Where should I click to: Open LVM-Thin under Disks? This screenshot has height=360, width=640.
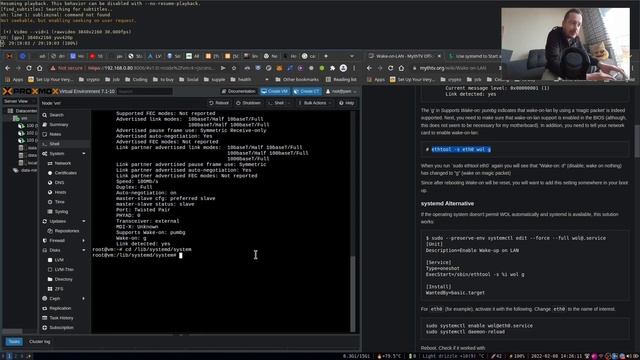coord(64,269)
